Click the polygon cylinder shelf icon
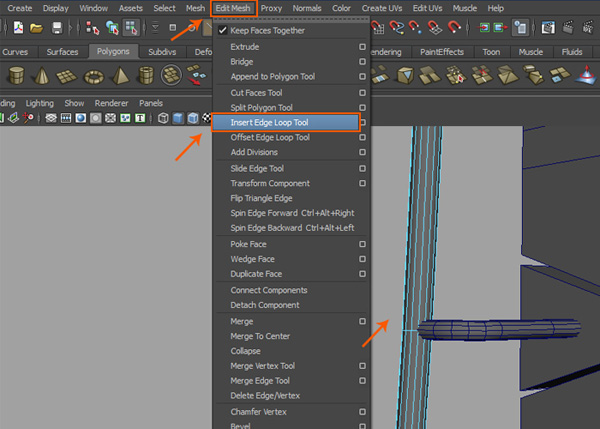600x429 pixels. (x=16, y=75)
